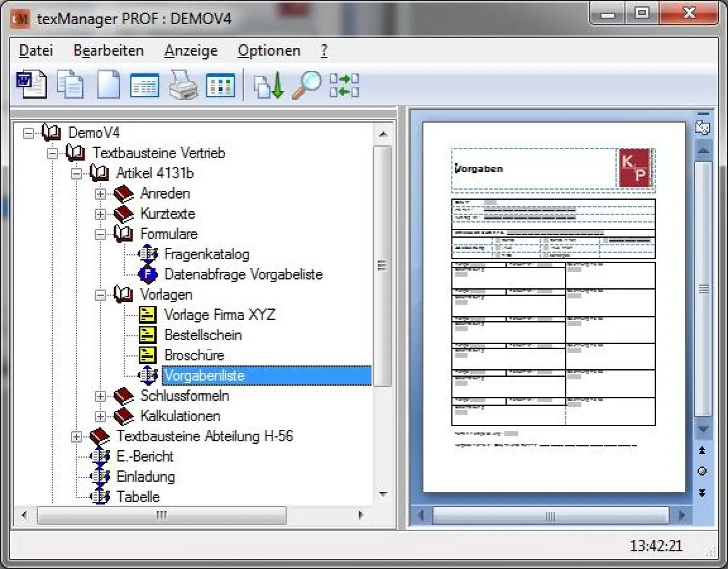728x569 pixels.
Task: Expand the Kalkulationen folder
Action: tap(100, 416)
